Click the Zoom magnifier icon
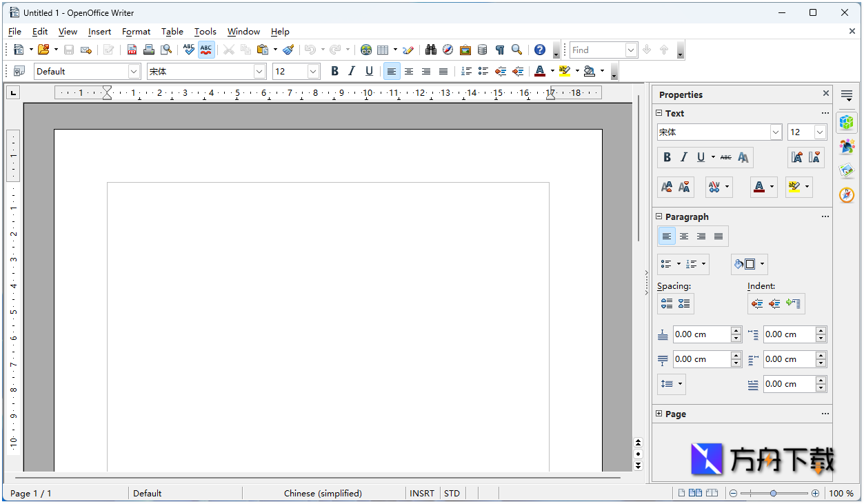Screen dimensions: 864x504 (516, 50)
